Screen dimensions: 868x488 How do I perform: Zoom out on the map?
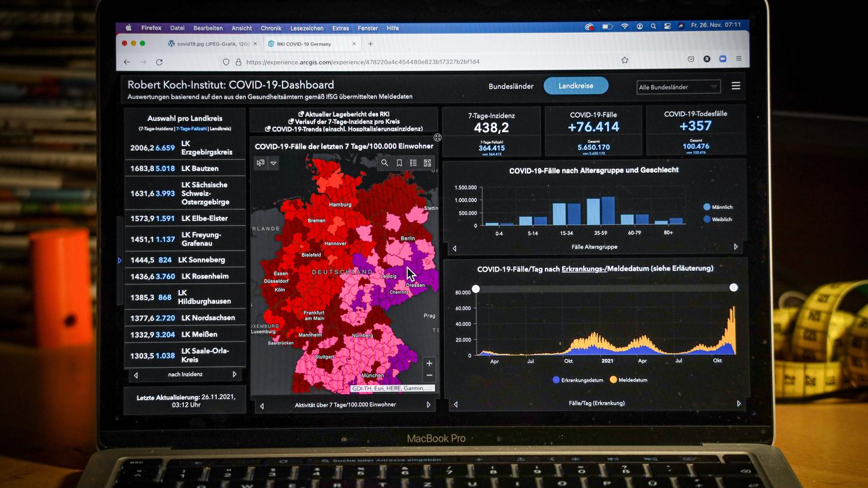pos(429,376)
